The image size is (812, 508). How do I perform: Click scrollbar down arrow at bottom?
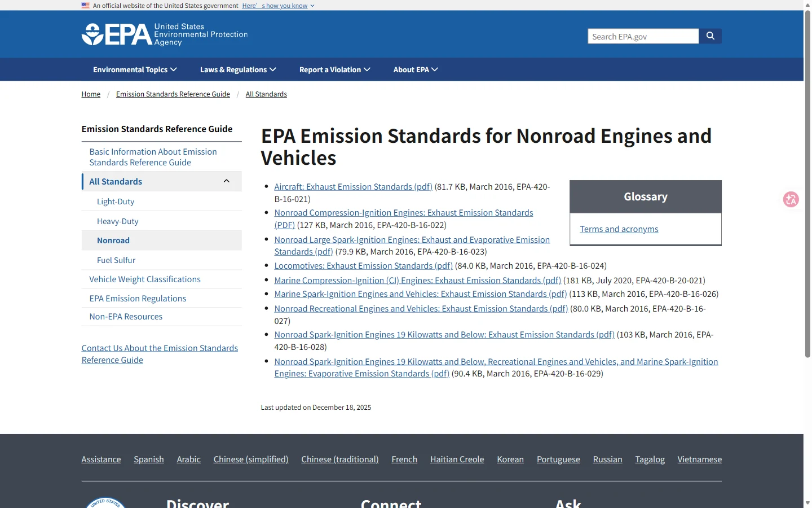(x=807, y=503)
